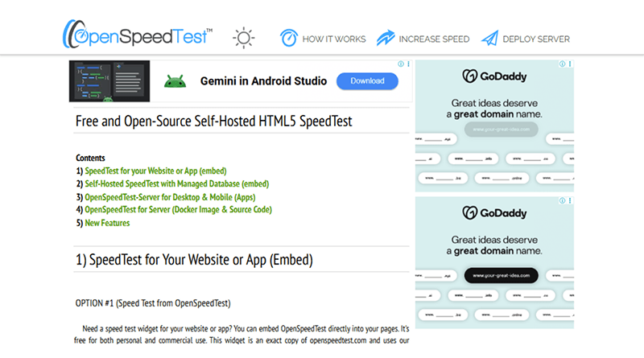This screenshot has width=644, height=358.
Task: Open SpeedTest for your Website or App link
Action: pyautogui.click(x=155, y=171)
